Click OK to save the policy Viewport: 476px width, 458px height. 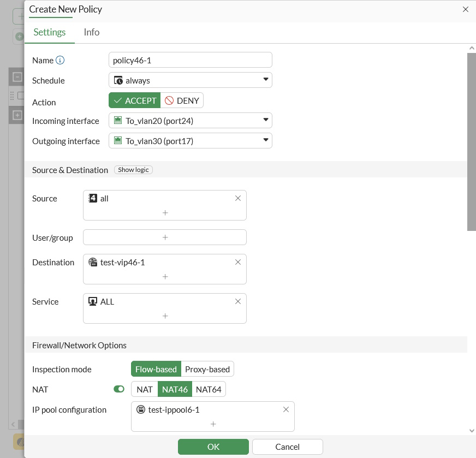click(x=213, y=447)
